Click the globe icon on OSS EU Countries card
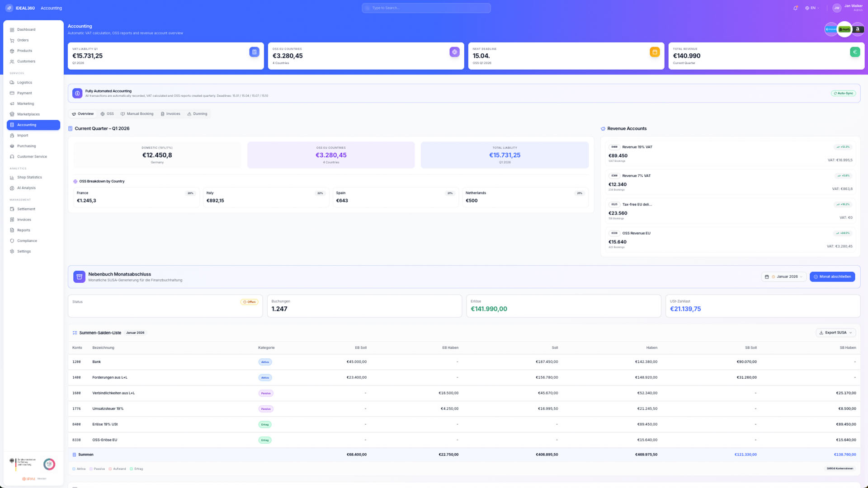 pyautogui.click(x=454, y=52)
